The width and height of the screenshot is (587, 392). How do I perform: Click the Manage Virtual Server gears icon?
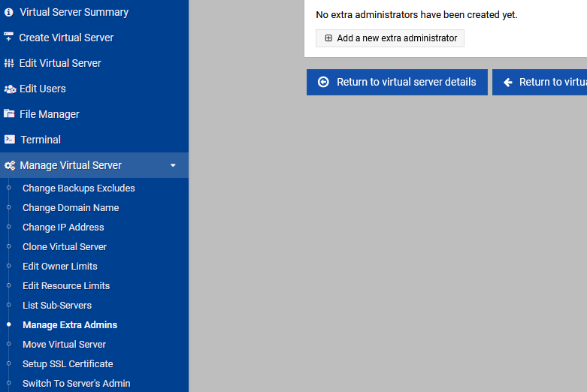10,165
